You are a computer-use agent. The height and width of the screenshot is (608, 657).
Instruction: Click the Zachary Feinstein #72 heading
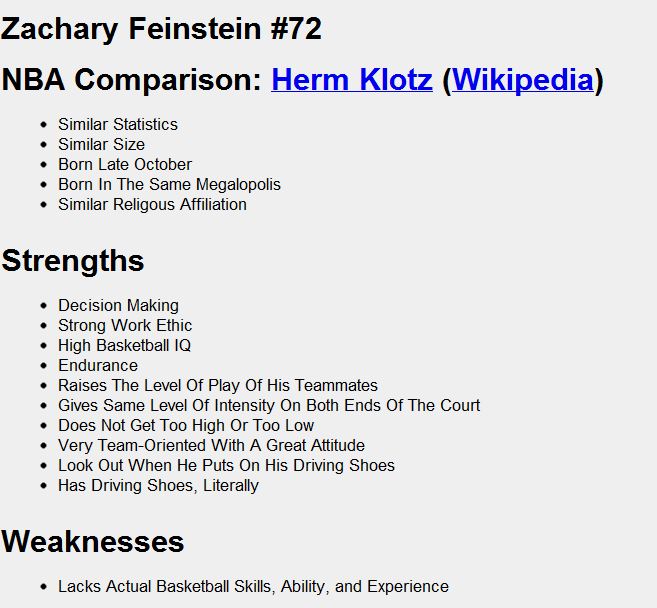tap(161, 28)
